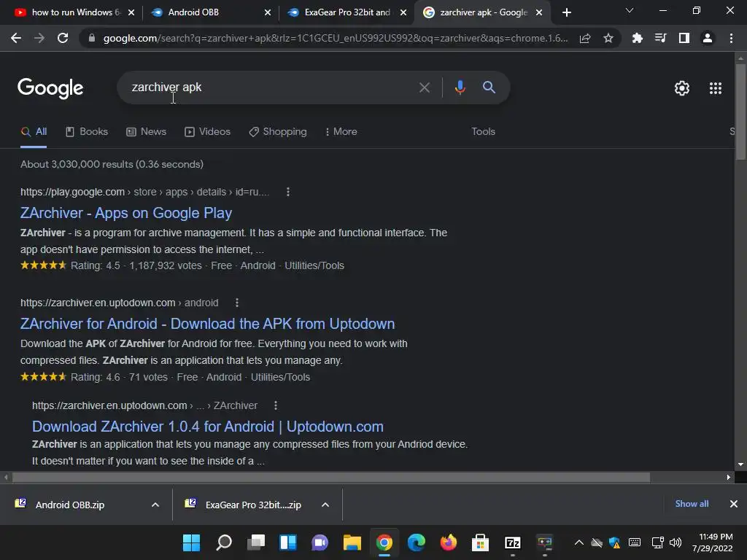Show hidden system tray icons
The height and width of the screenshot is (560, 747).
coord(578,542)
